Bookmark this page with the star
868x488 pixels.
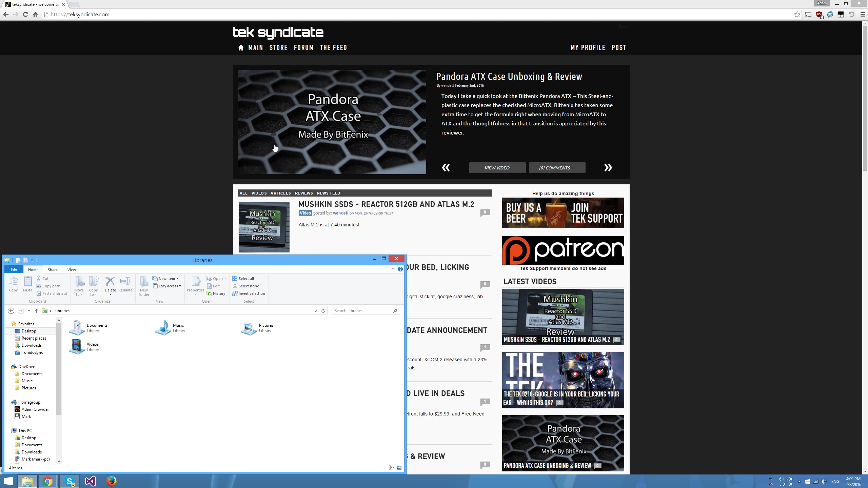(x=797, y=14)
